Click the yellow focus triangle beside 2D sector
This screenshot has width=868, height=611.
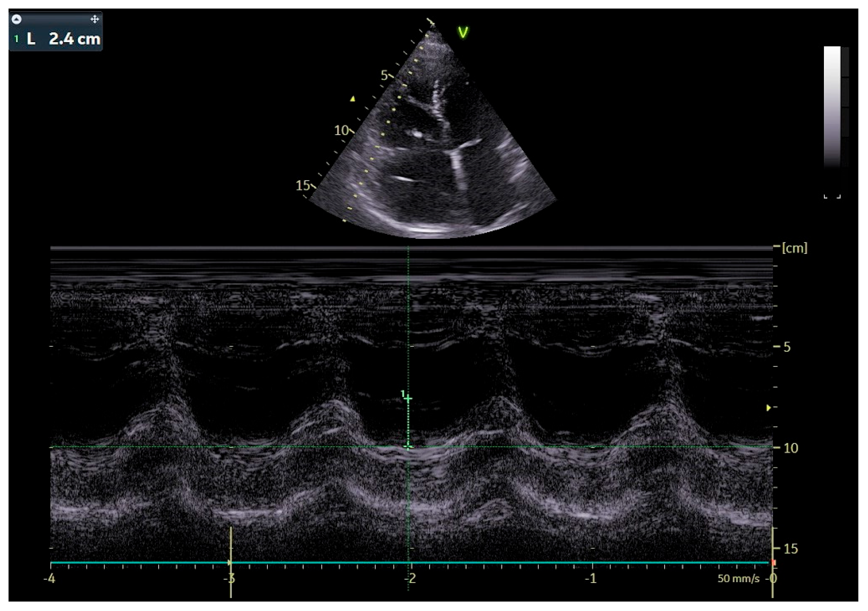[353, 99]
